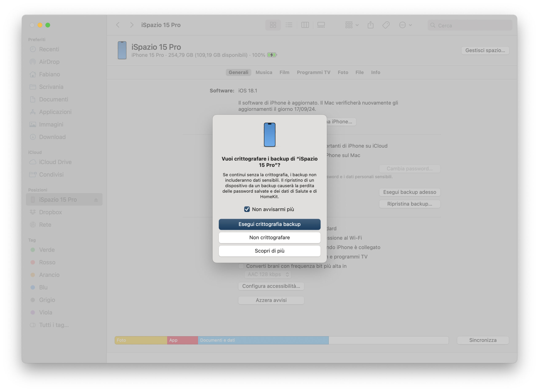Switch to gallery view
Image resolution: width=539 pixels, height=392 pixels.
(x=321, y=25)
